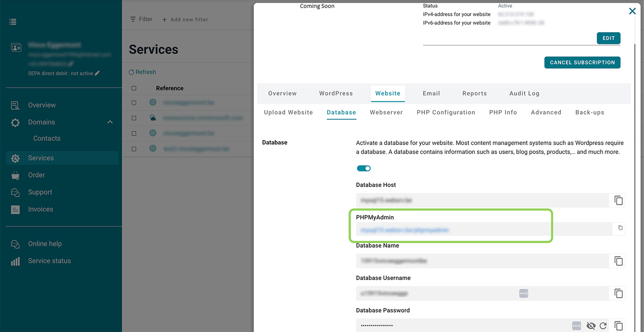Open Overview in the sidebar

pos(42,105)
